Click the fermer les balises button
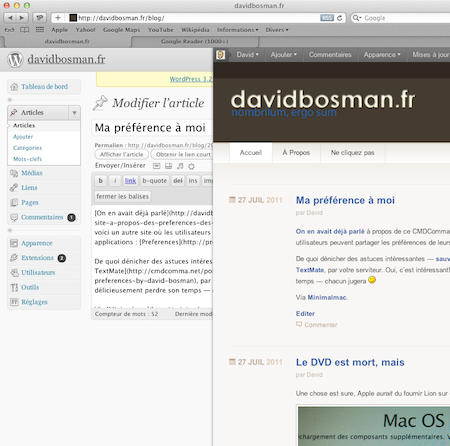450x446 pixels. point(123,196)
